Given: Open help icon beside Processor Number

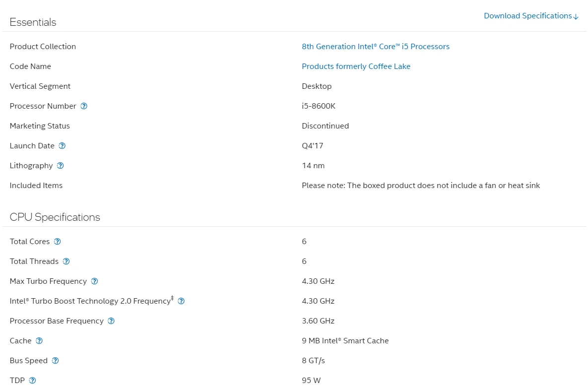Looking at the screenshot, I should click(x=84, y=106).
